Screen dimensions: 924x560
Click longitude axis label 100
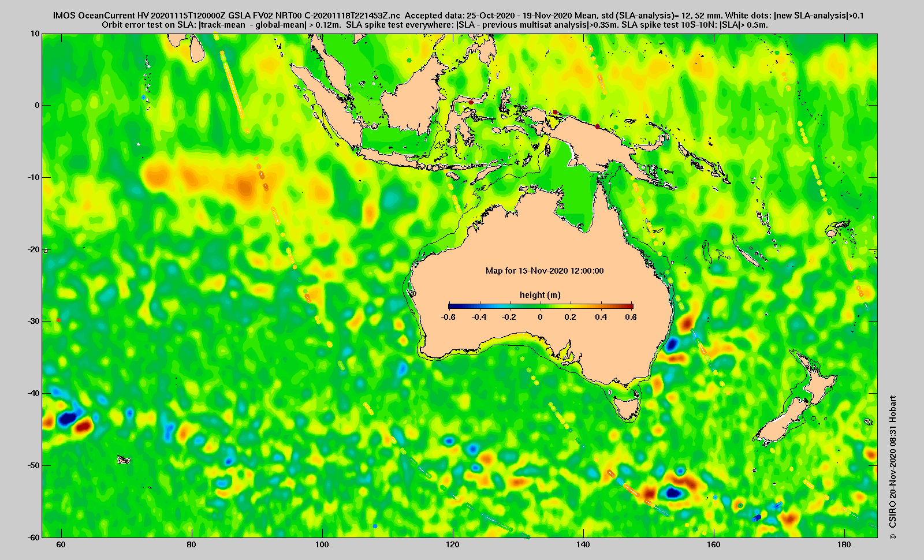coord(322,544)
